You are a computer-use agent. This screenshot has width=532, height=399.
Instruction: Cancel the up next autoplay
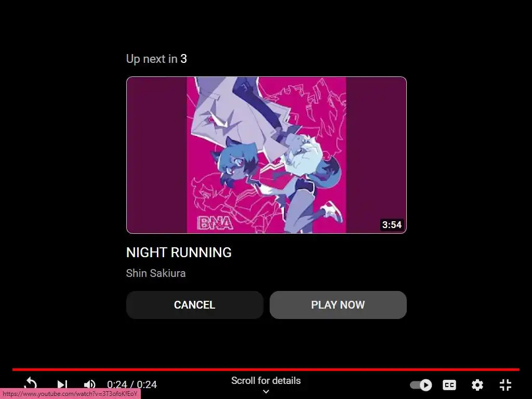(195, 304)
